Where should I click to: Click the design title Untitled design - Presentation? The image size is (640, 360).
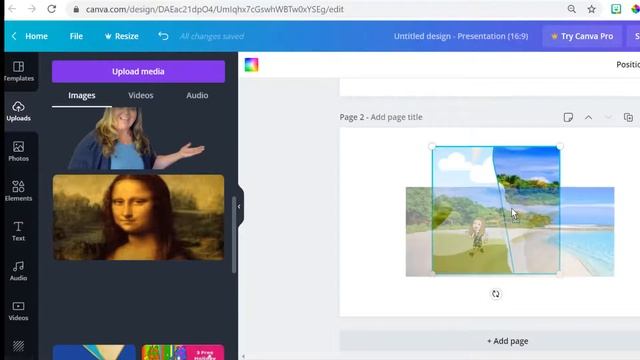coord(461,36)
